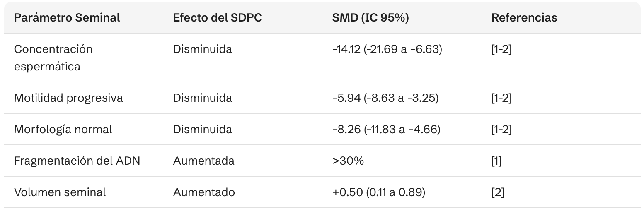Click the -8.26 (-11.83 a -4.66) value
This screenshot has width=644, height=216.
386,130
